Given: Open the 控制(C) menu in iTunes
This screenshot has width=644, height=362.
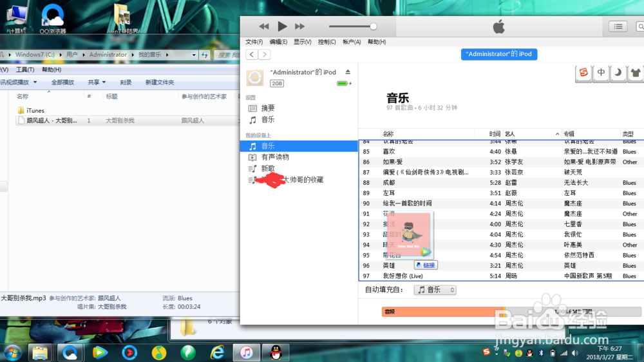Looking at the screenshot, I should pyautogui.click(x=327, y=42).
